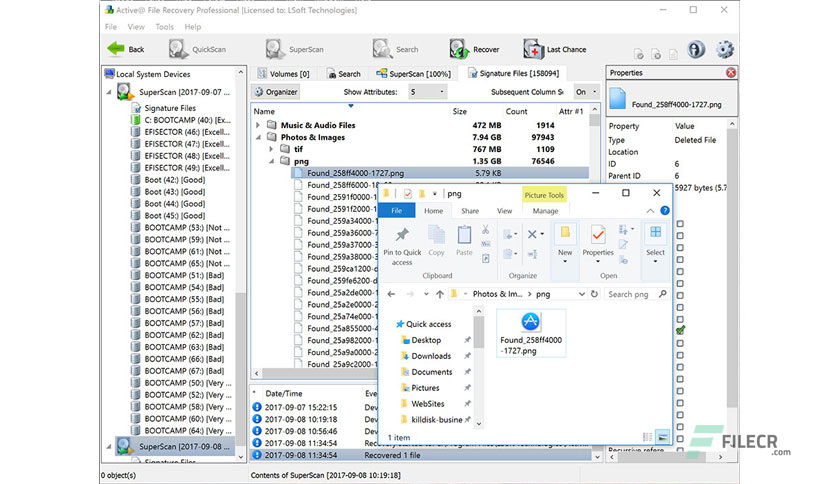Close the Properties panel with red X
Screen dimensions: 836x484
pyautogui.click(x=731, y=72)
